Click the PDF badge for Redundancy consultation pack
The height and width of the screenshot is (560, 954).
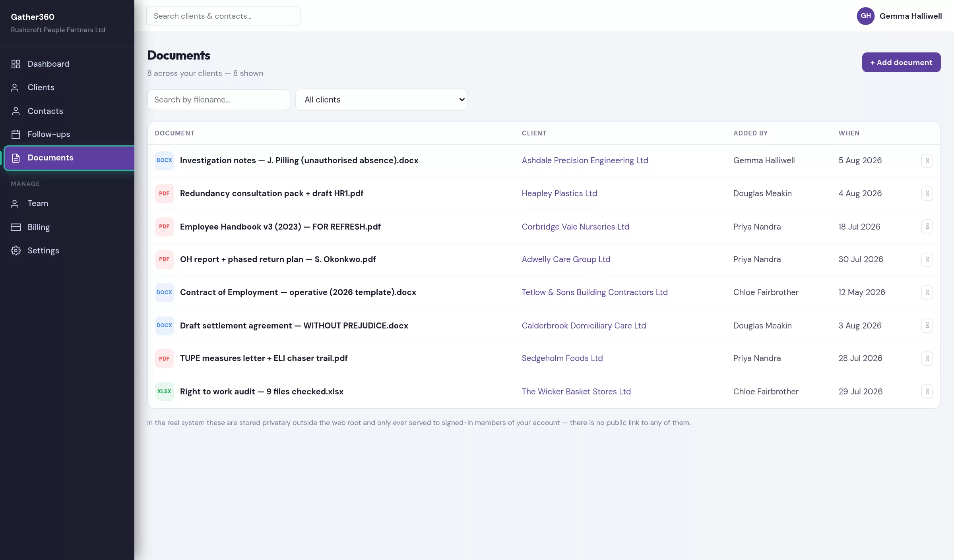164,193
